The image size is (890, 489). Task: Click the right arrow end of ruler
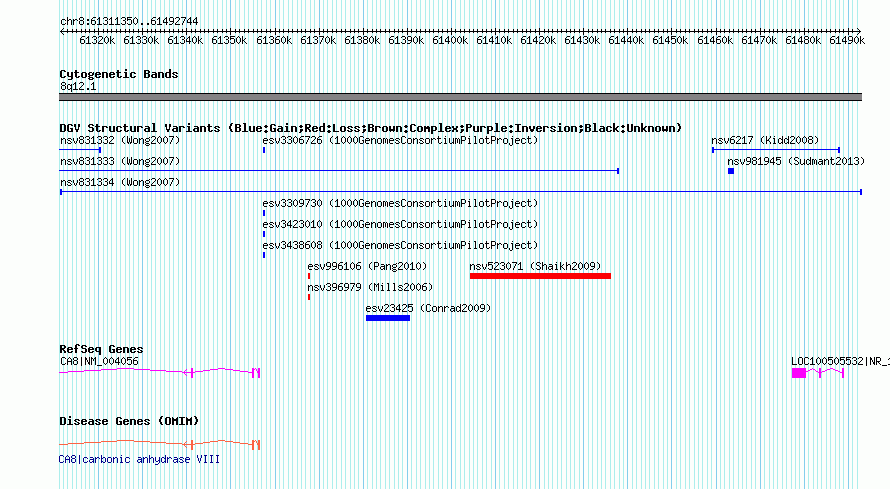pos(858,31)
